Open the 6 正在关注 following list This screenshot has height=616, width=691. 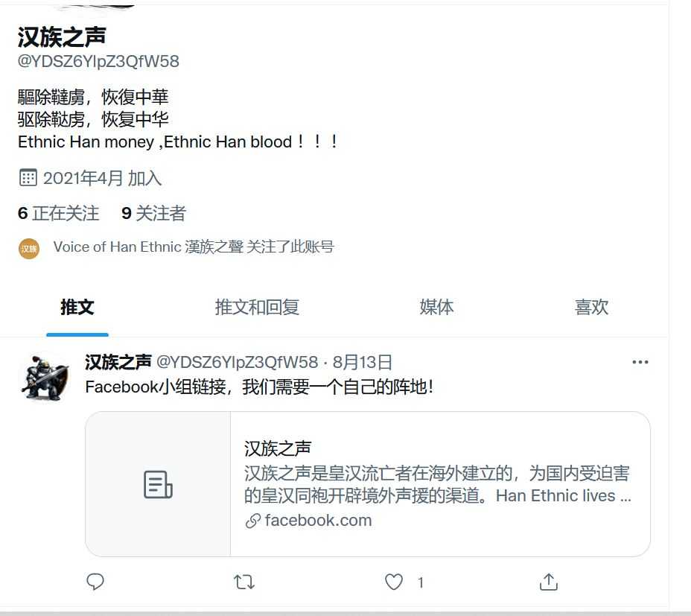pyautogui.click(x=59, y=214)
